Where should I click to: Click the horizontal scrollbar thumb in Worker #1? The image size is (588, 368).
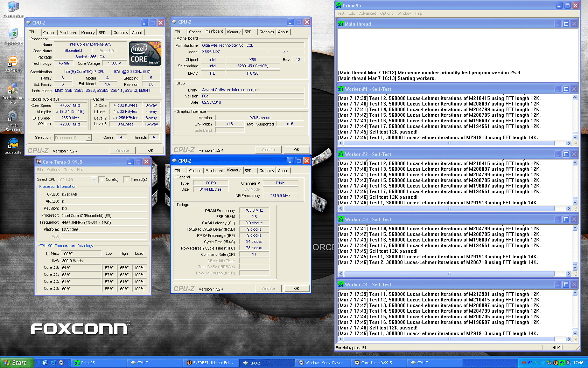pyautogui.click(x=449, y=143)
